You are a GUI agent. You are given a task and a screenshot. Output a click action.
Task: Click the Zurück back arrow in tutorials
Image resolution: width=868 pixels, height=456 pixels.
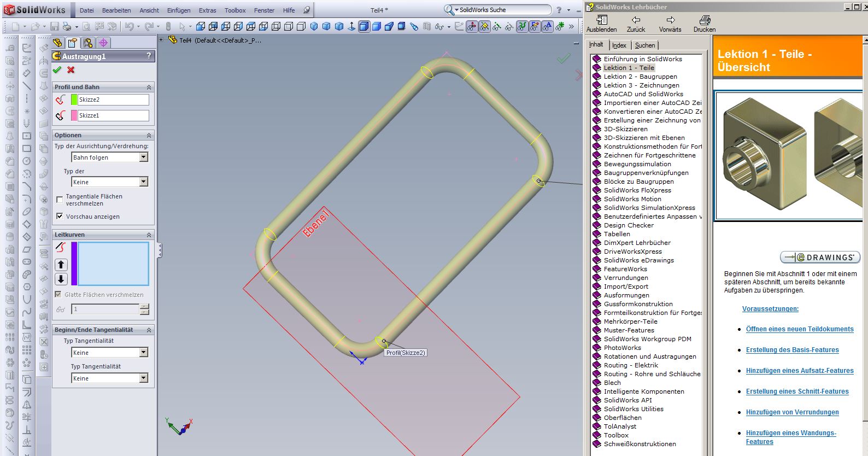[636, 20]
